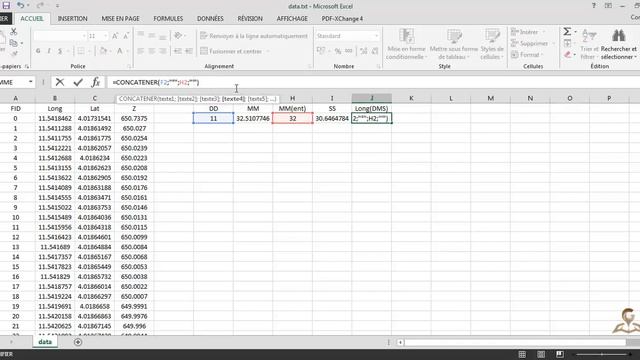Redo action in quick access toolbar

[x=40, y=5]
